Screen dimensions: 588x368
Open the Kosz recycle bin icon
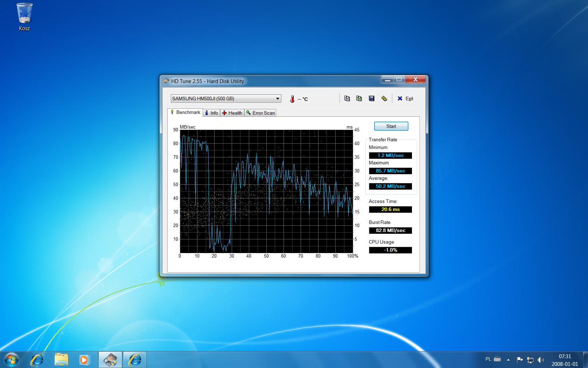(x=24, y=17)
